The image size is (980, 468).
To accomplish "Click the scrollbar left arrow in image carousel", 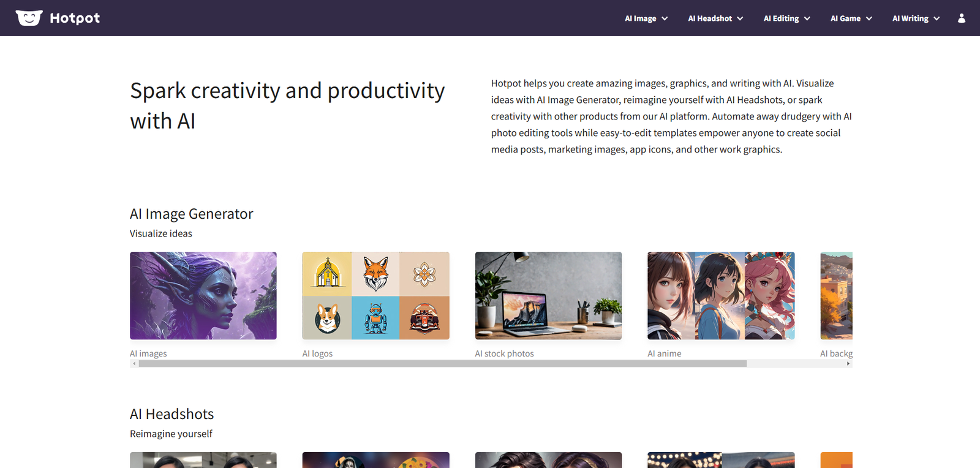I will pos(134,364).
